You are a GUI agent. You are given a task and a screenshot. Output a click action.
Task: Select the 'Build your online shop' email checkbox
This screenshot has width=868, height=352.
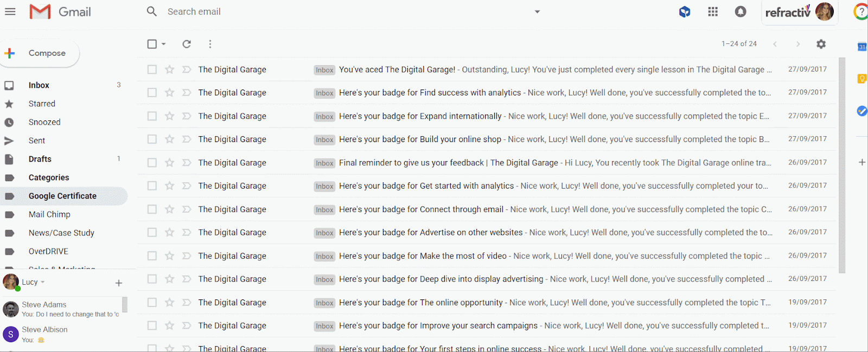(x=152, y=139)
